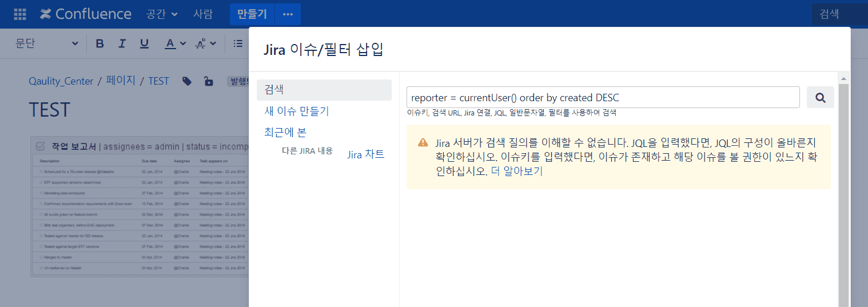The width and height of the screenshot is (868, 307).
Task: Click the more formatting icon
Action: coord(201,43)
